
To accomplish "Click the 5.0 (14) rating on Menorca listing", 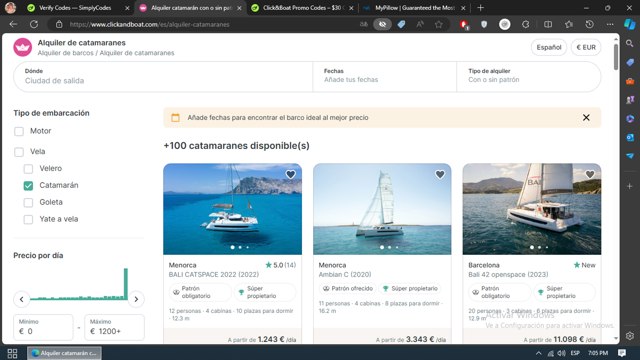I will (280, 265).
